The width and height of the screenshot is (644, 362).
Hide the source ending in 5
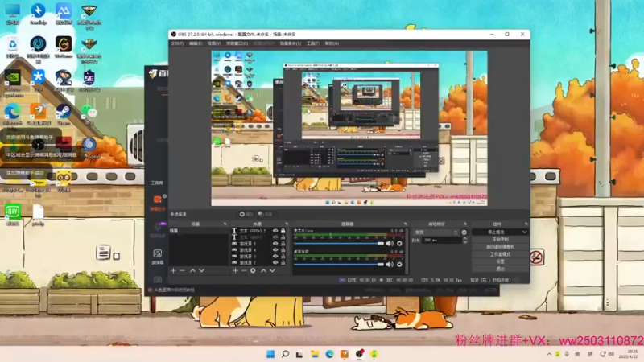(x=275, y=244)
